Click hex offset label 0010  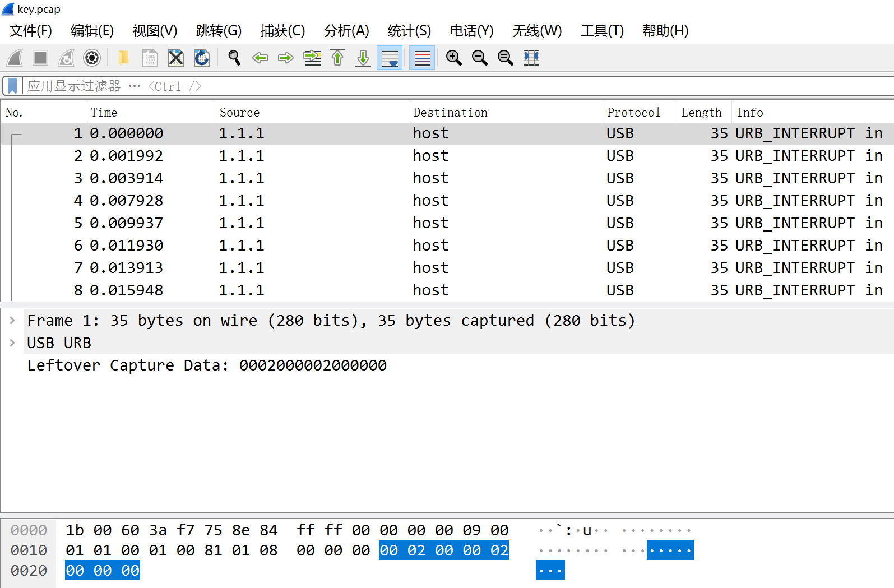pos(29,550)
